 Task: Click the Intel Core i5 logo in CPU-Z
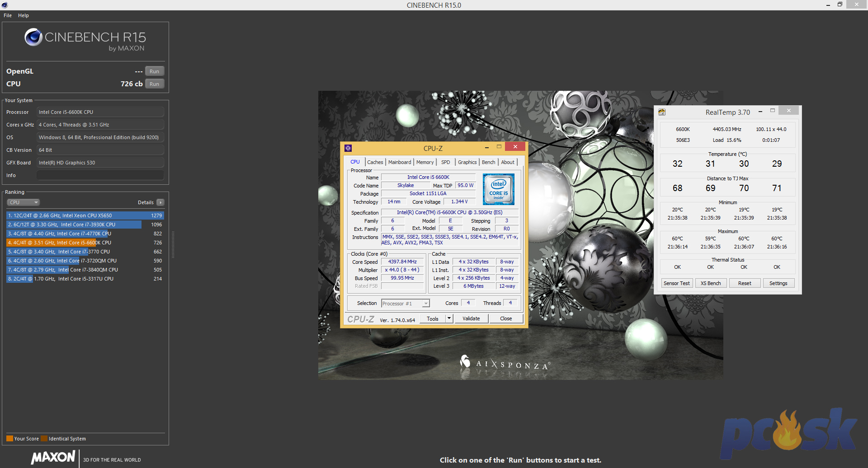499,189
